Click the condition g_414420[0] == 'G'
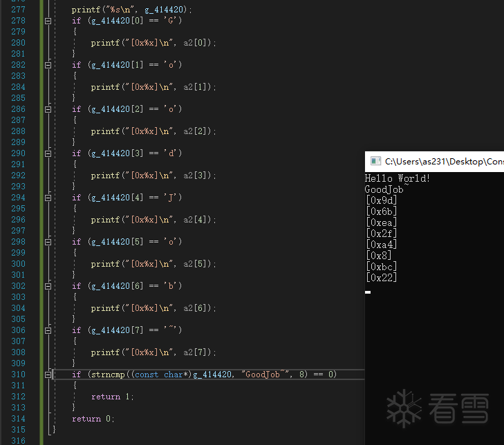Screen dimensions: 504x445 (135, 21)
